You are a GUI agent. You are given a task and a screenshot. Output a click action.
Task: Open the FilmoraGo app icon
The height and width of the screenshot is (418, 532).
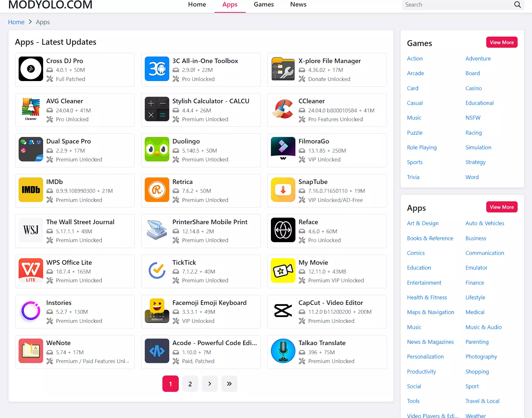[283, 149]
